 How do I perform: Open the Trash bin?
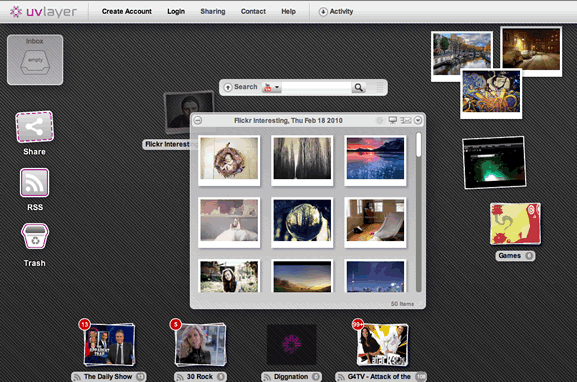coord(35,236)
